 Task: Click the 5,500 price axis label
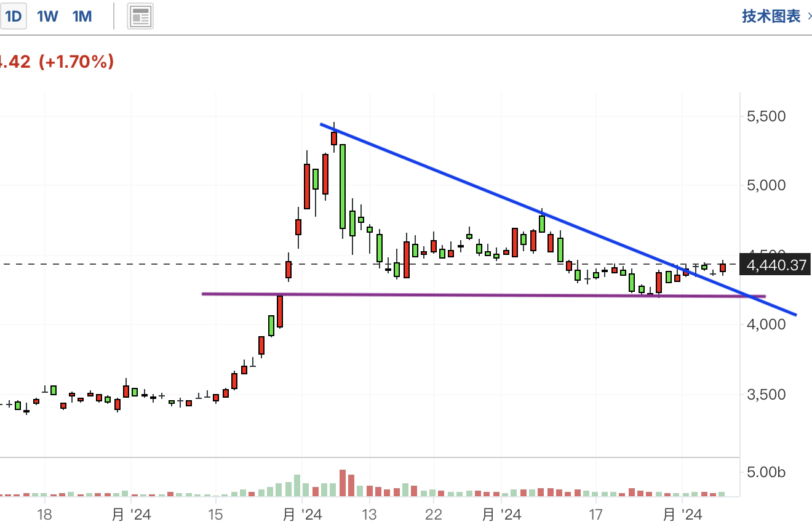[765, 116]
